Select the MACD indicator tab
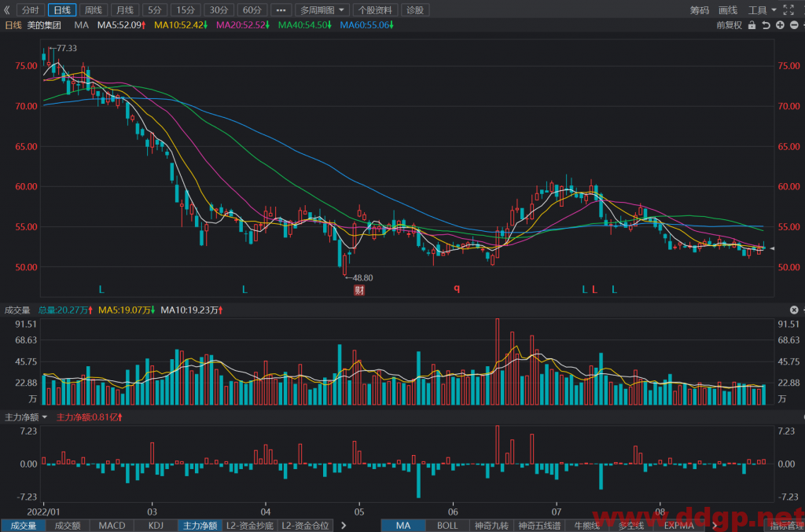Viewport: 805px width, 532px height. coord(112,526)
